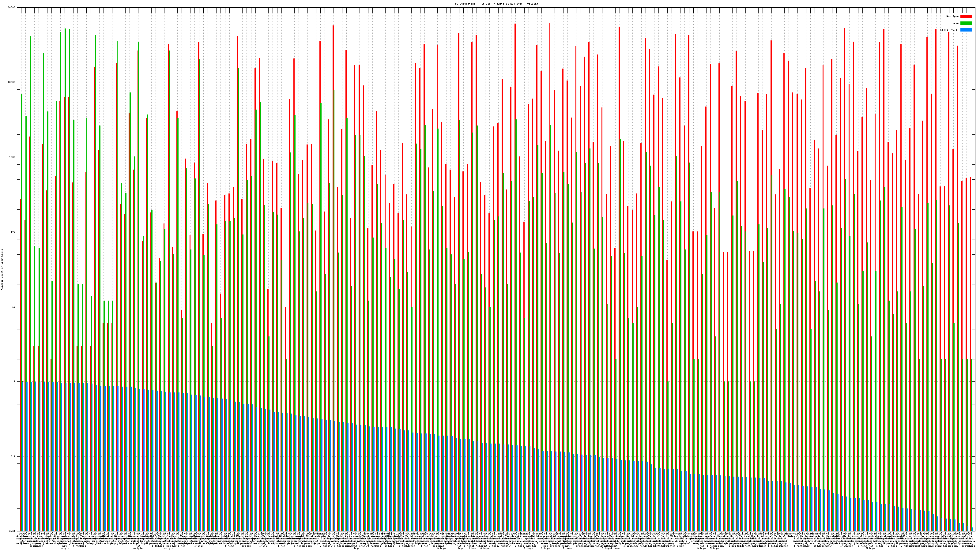Viewport: 980px width, 551px height.
Task: Click the 10000 y-axis tick label
Action: [12, 83]
